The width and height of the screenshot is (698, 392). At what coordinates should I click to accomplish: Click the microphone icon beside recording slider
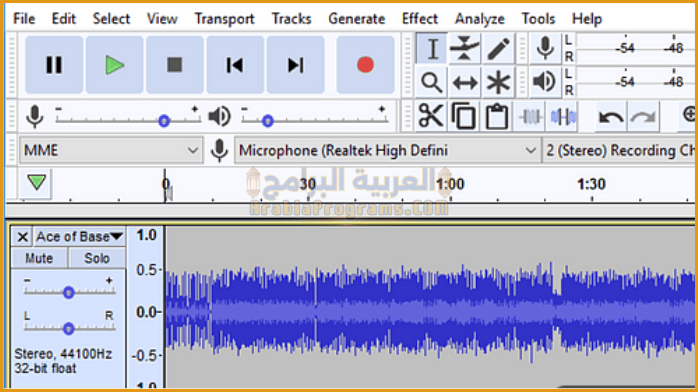pyautogui.click(x=35, y=117)
